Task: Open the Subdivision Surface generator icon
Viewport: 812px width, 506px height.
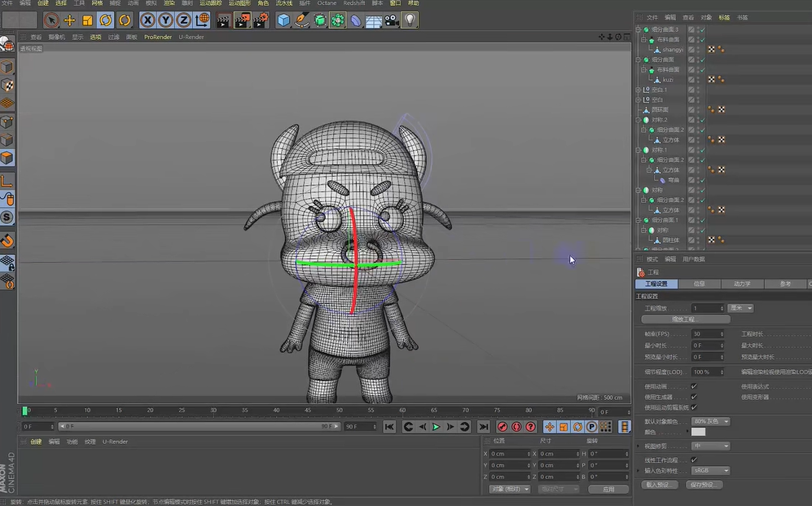Action: pyautogui.click(x=320, y=20)
